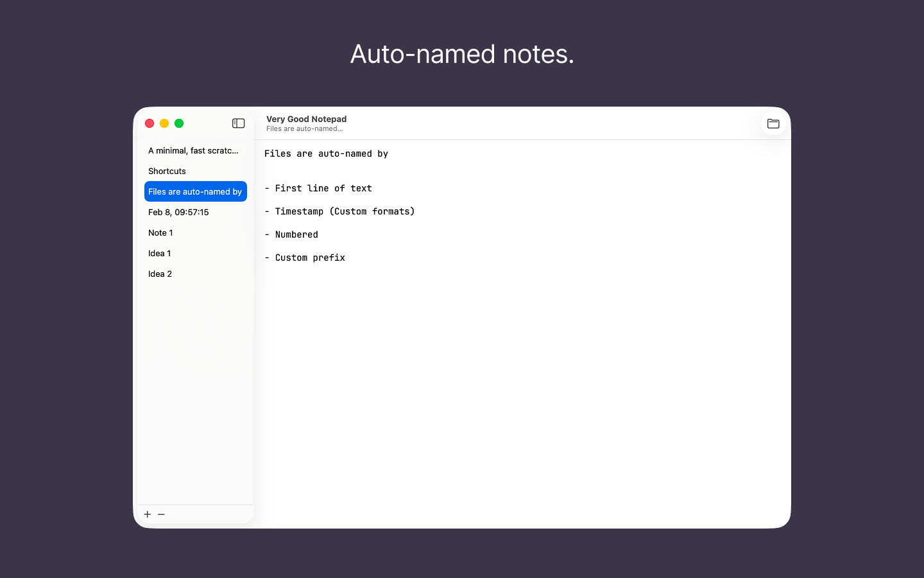The height and width of the screenshot is (578, 924).
Task: Collapse the note list using the sidebar icon
Action: [238, 123]
